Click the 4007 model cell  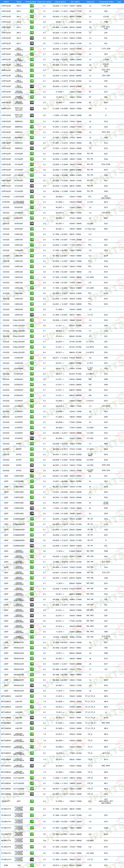point(19,801)
